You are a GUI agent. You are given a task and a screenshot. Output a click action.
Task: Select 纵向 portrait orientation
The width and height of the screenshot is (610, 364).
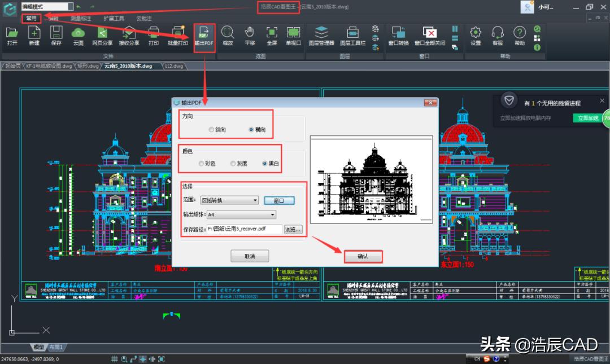211,130
